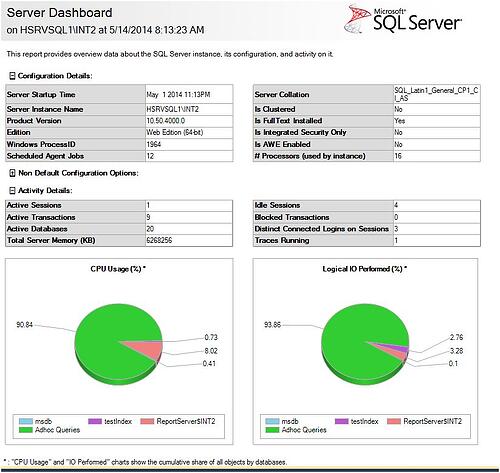Image resolution: width=500 pixels, height=473 pixels.
Task: Select Total Server Memory value 6268256
Action: pyautogui.click(x=159, y=240)
